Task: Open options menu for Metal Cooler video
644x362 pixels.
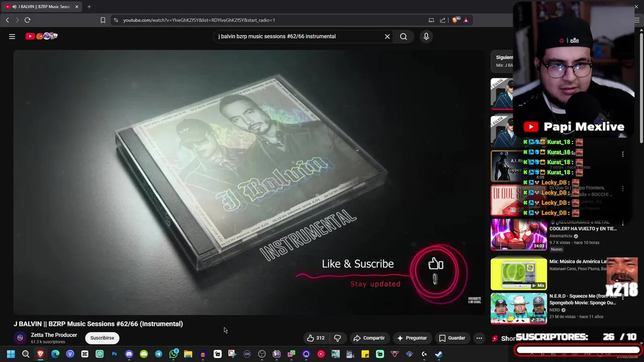Action: tap(623, 224)
